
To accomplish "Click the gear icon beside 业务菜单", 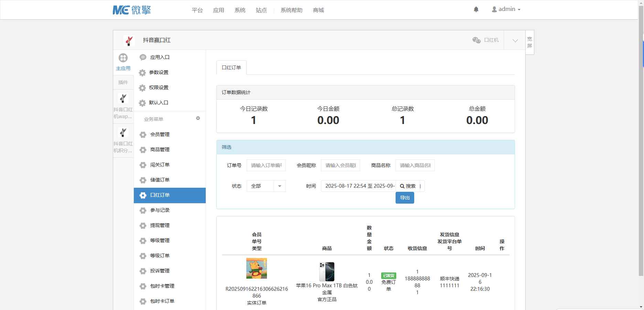I will point(198,118).
